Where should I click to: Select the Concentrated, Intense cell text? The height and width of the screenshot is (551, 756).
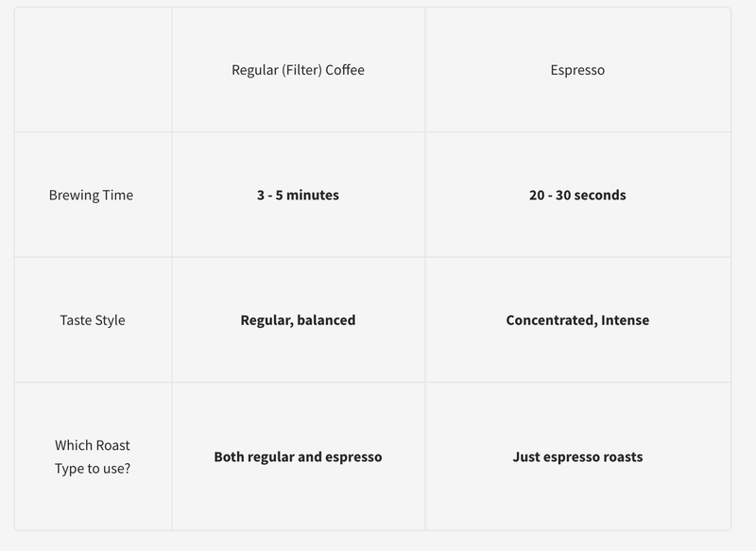pyautogui.click(x=577, y=320)
